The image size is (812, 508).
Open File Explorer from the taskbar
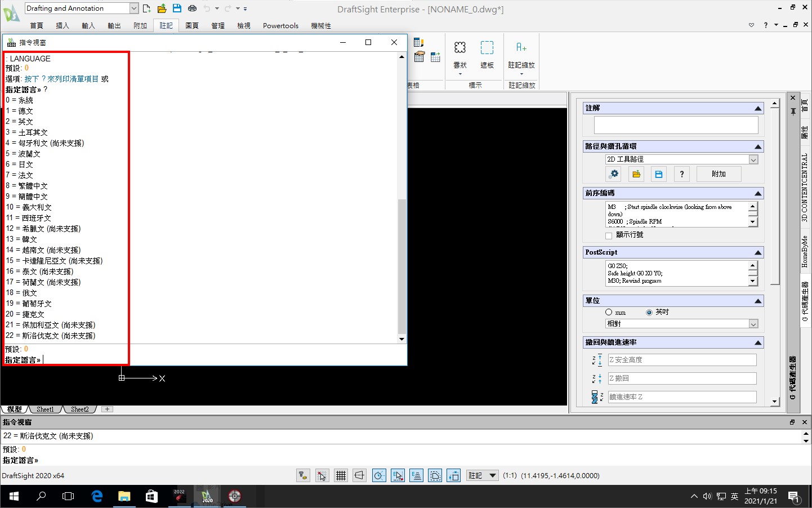coord(124,496)
